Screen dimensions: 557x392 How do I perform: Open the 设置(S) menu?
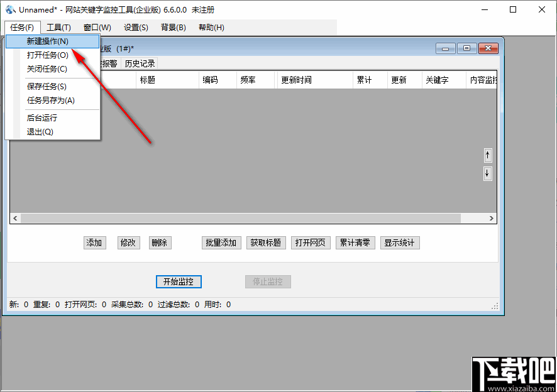coord(135,27)
